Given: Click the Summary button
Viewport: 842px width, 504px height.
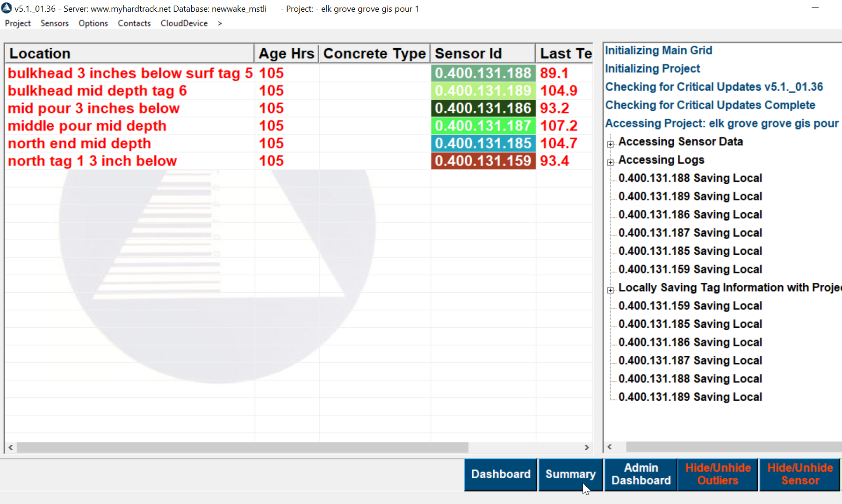Looking at the screenshot, I should (x=570, y=475).
